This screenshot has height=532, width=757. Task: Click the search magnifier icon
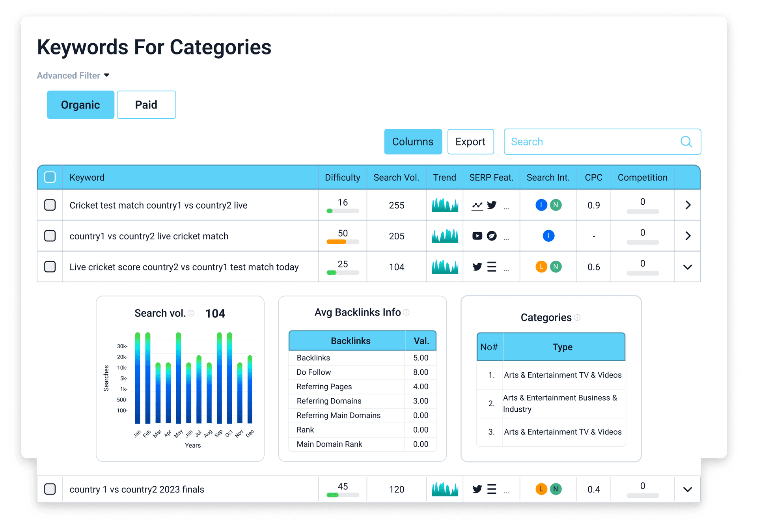click(686, 142)
